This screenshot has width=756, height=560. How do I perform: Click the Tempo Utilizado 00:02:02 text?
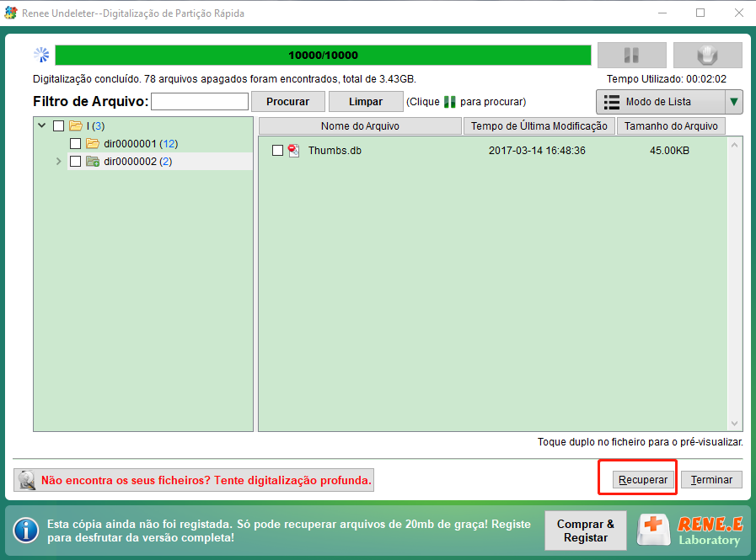point(667,79)
